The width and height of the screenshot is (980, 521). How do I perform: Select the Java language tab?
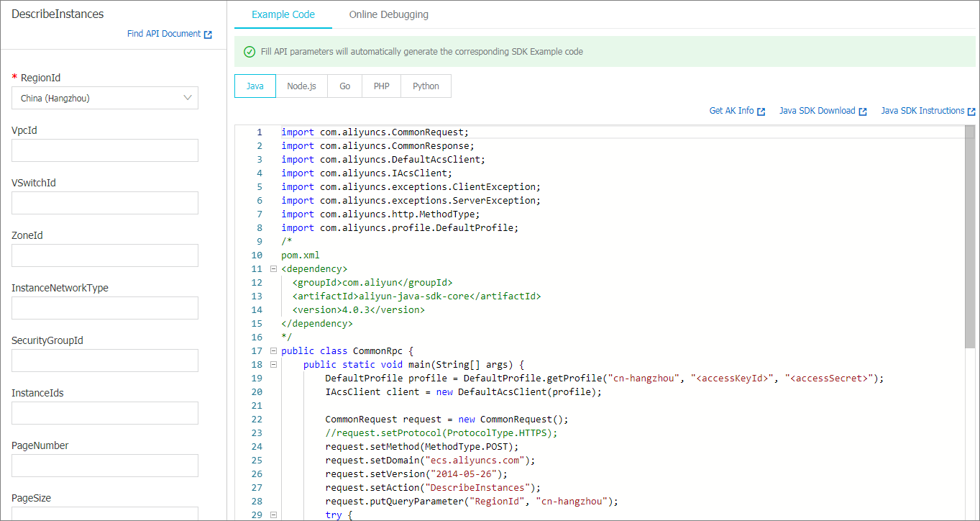pyautogui.click(x=255, y=86)
